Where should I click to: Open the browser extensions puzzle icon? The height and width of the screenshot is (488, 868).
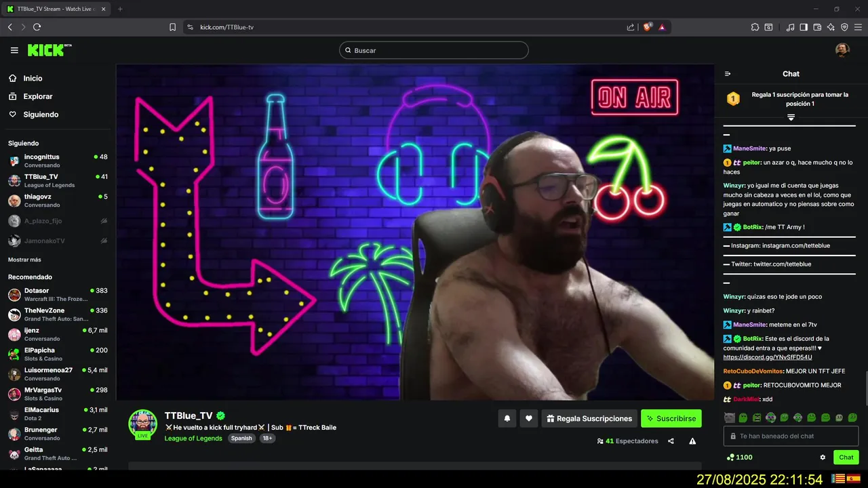pos(755,27)
